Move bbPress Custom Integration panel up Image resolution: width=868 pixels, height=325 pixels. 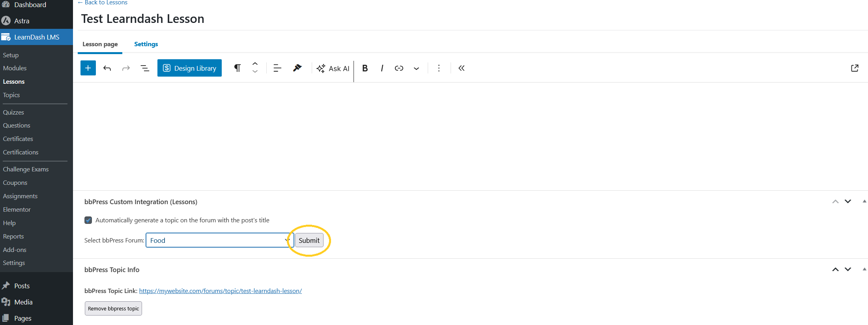click(835, 201)
